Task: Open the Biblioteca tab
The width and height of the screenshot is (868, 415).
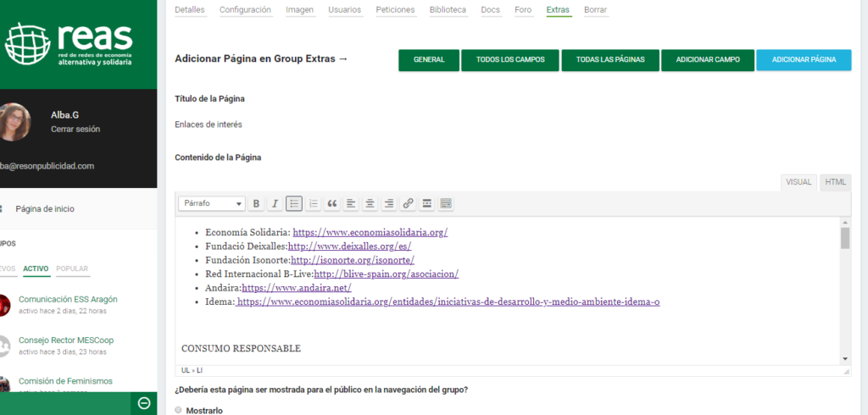Action: click(448, 10)
